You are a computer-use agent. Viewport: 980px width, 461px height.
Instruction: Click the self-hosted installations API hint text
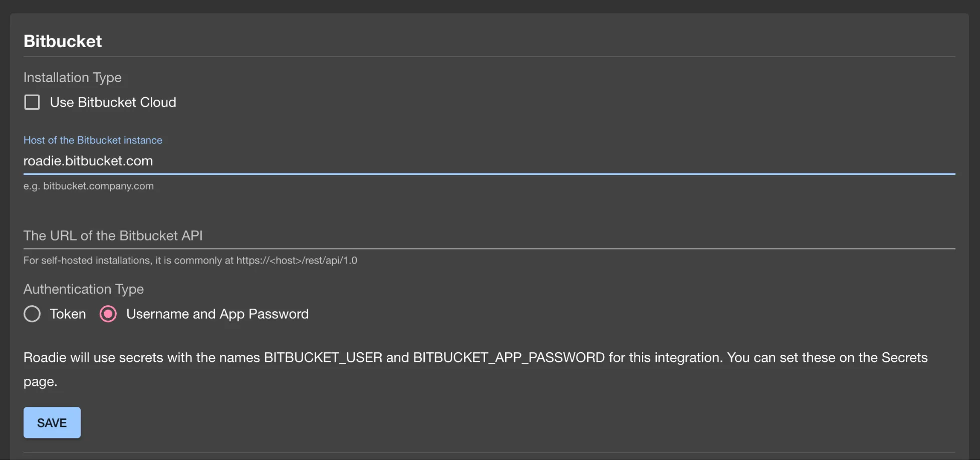point(190,261)
